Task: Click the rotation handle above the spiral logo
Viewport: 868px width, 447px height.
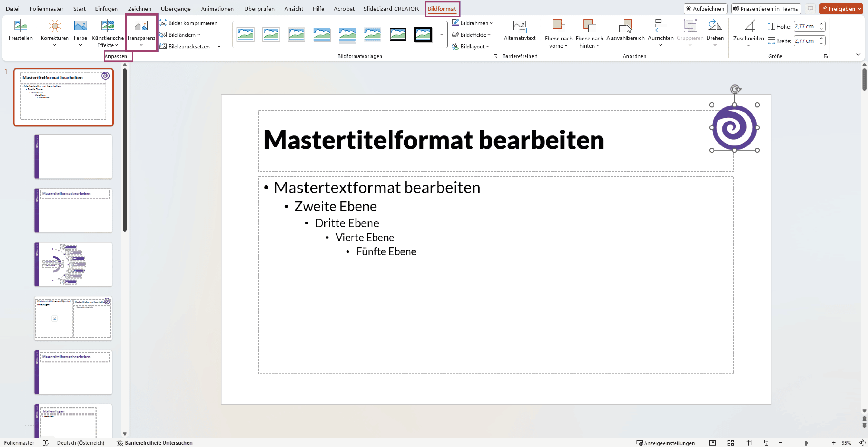Action: coord(735,89)
